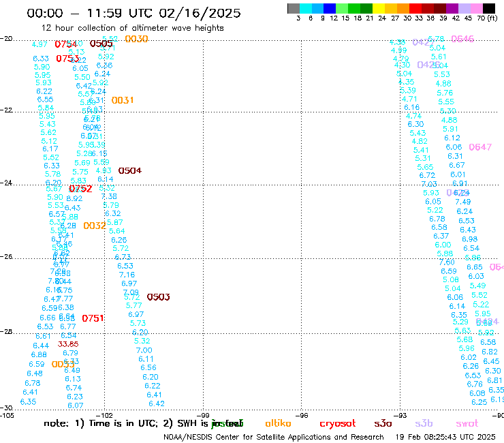Click the pink swot satellite label

[x=467, y=423]
